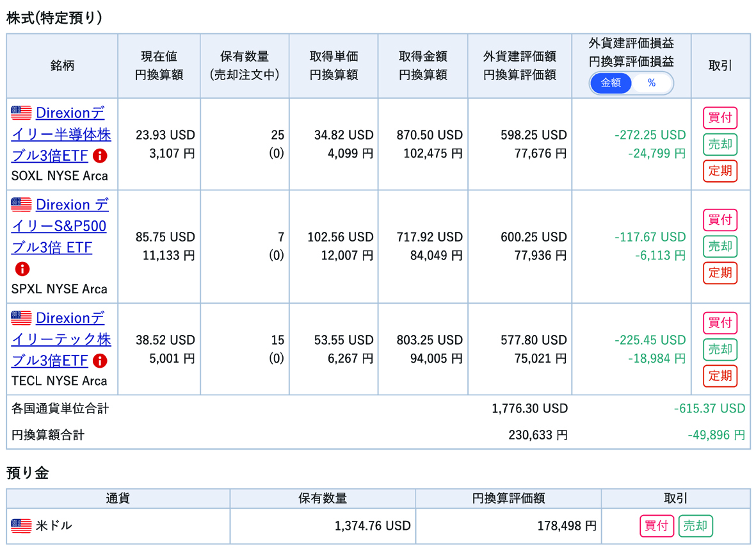Screen dimensions: 756x549
Task: Click 売却 button for SPXL
Action: [x=720, y=247]
